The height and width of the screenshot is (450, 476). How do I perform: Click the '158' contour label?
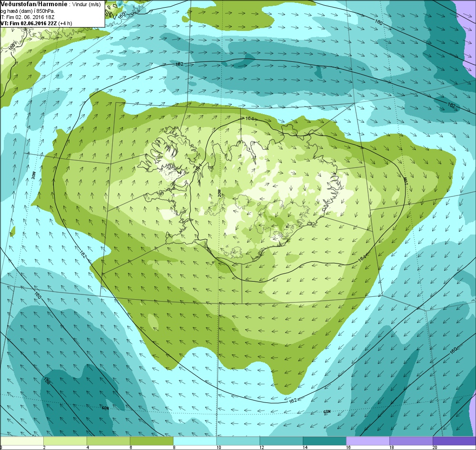[x=47, y=381]
